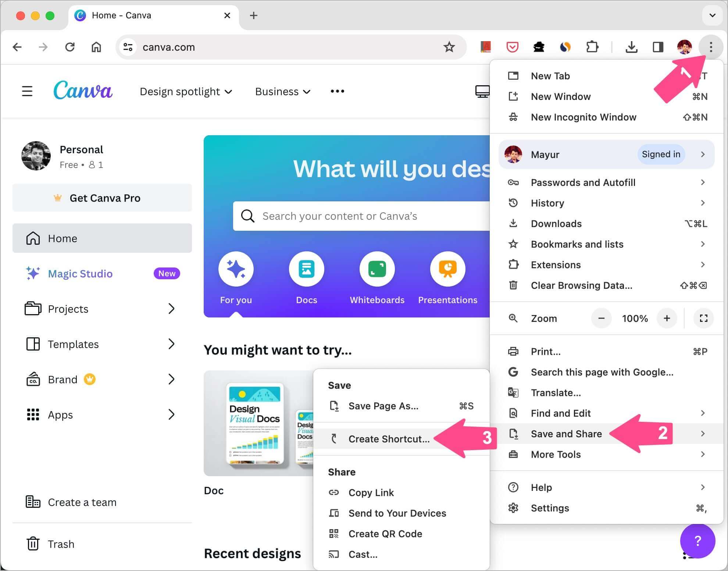
Task: Expand the Business dropdown
Action: pyautogui.click(x=283, y=91)
